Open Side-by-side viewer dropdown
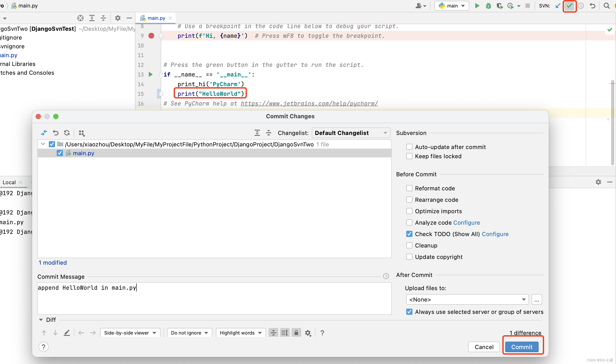Screen dimensions: 616x364 tap(130, 333)
